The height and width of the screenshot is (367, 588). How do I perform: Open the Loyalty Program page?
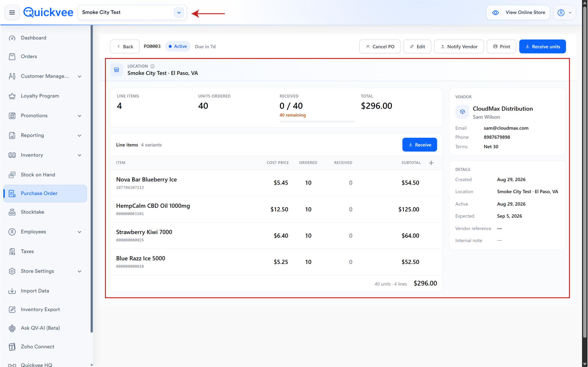point(40,96)
